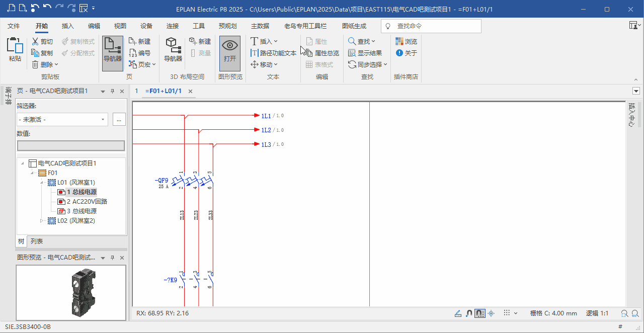Open the 3D 布局空间 导航器 icon
This screenshot has width=644, height=333.
tap(173, 46)
